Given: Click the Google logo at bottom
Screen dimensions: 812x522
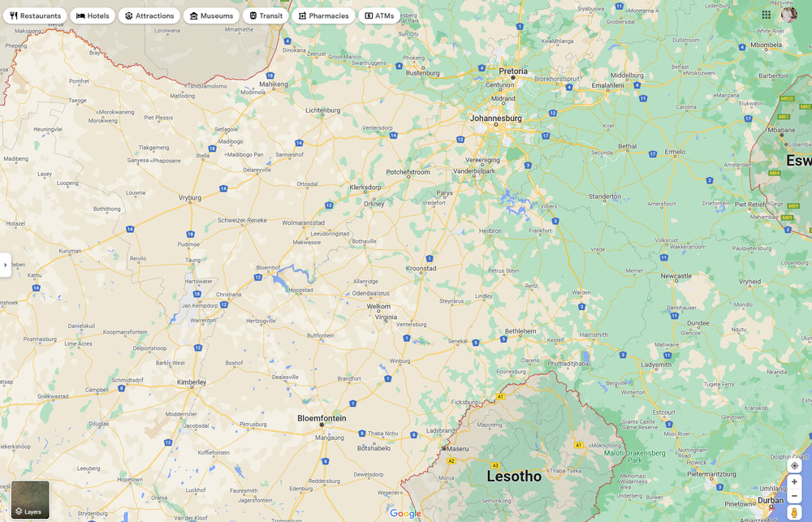Looking at the screenshot, I should click(x=405, y=513).
